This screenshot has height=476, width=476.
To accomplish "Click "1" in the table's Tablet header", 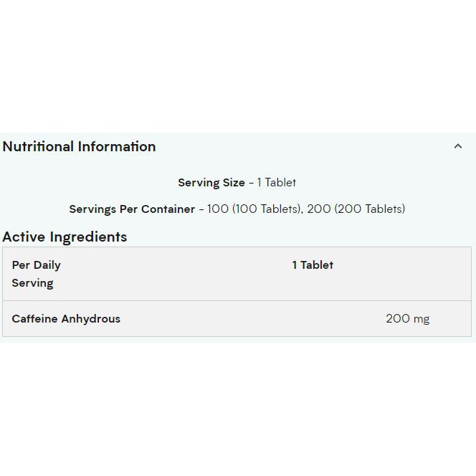I will click(x=295, y=265).
